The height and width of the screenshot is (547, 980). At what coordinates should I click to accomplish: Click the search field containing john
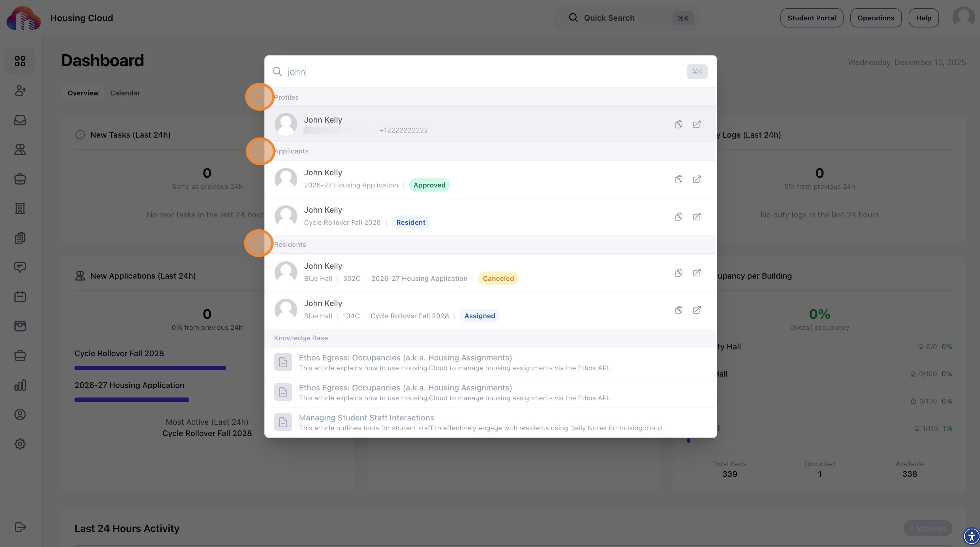[483, 72]
